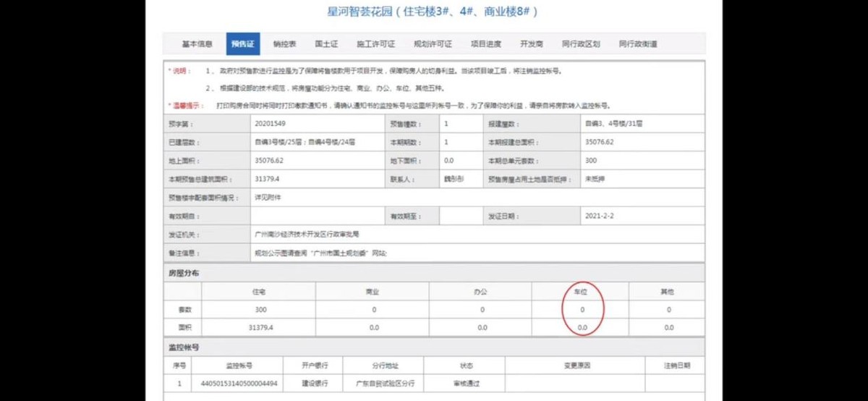Click the 车位 套数 cell showing 0

pyautogui.click(x=582, y=310)
